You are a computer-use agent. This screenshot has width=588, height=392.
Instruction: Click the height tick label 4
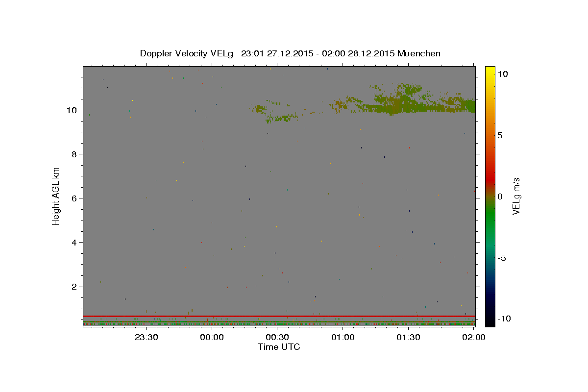pyautogui.click(x=73, y=242)
